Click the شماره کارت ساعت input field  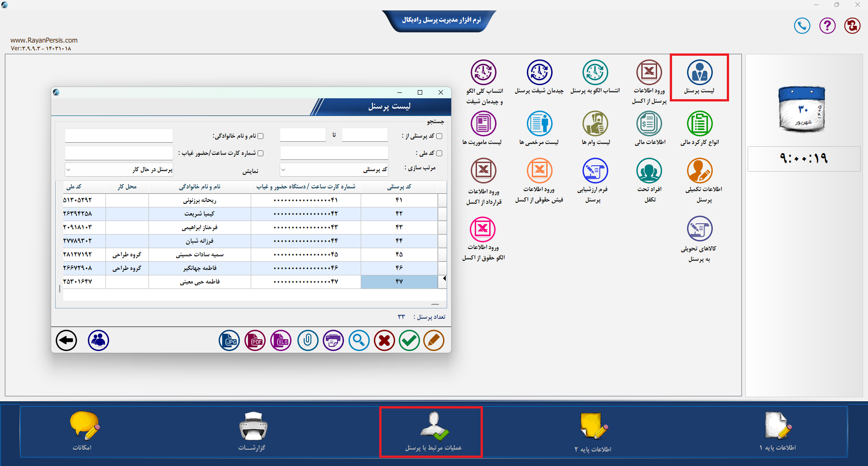coord(119,153)
